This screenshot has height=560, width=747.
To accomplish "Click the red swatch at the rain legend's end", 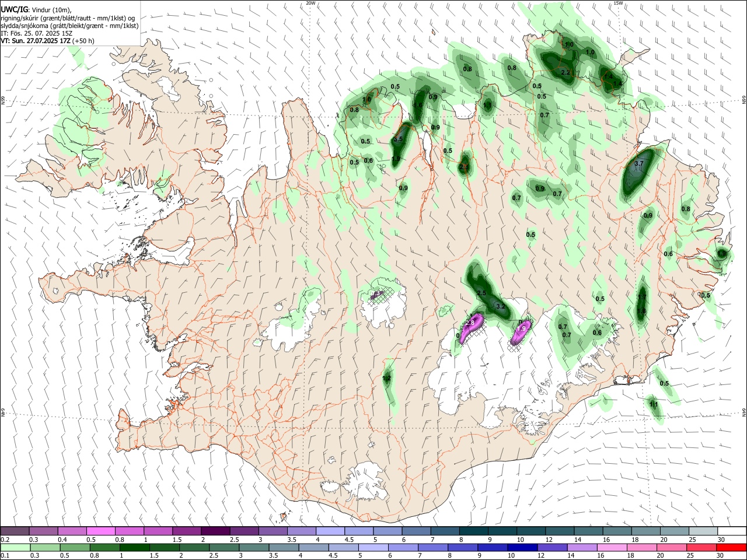I will tap(731, 548).
